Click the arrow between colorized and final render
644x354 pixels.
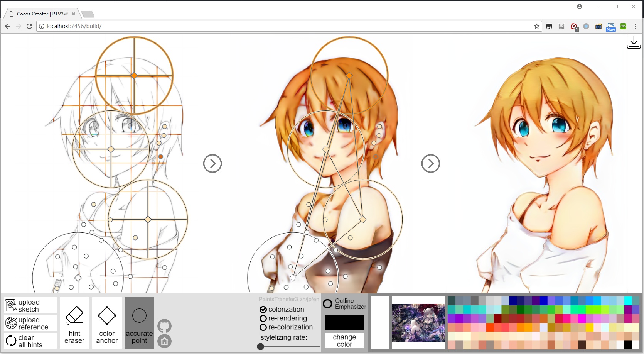431,164
